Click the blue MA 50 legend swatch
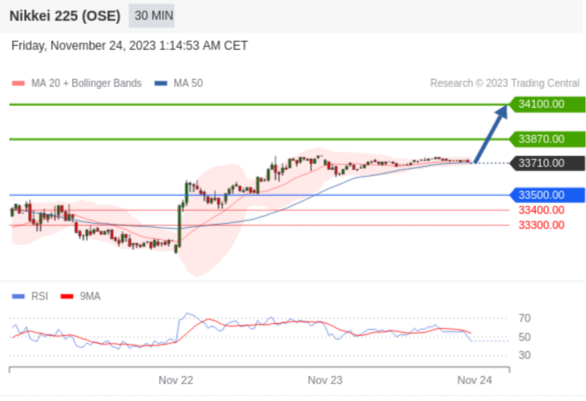This screenshot has width=586, height=401. [161, 83]
